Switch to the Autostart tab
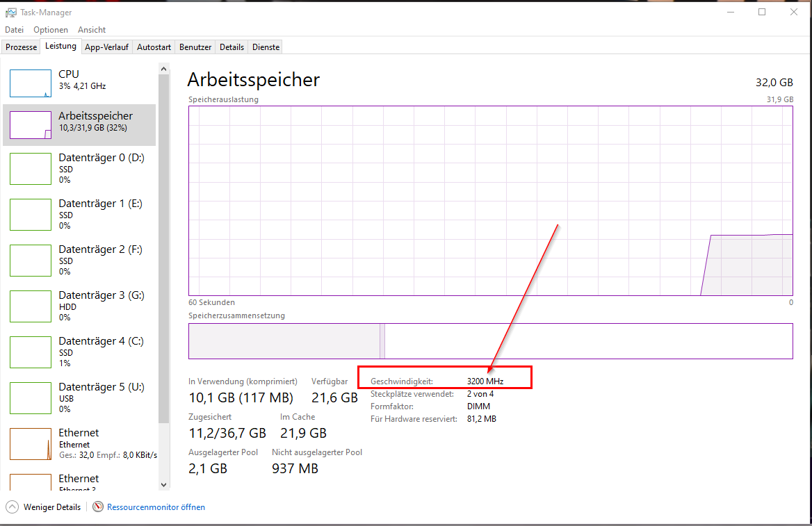Image resolution: width=812 pixels, height=526 pixels. coord(154,47)
